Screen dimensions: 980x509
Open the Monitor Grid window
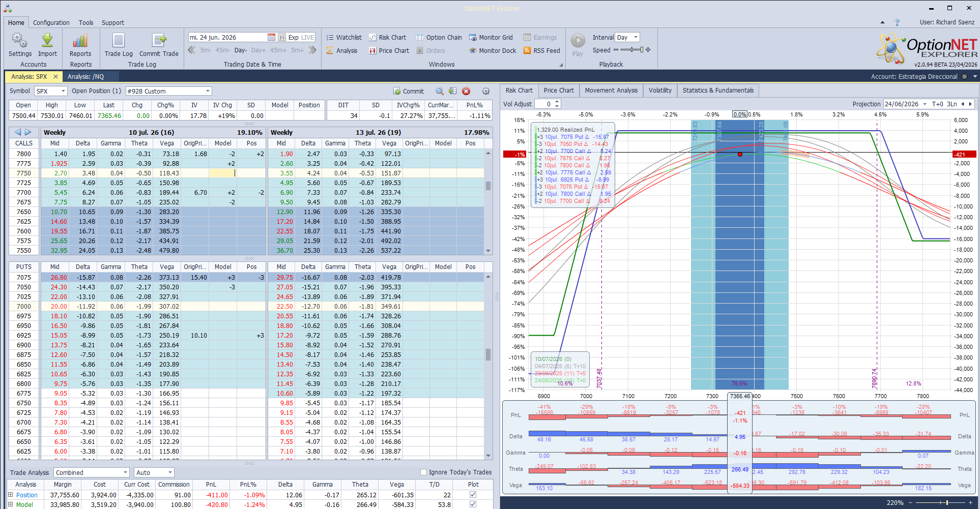[491, 37]
